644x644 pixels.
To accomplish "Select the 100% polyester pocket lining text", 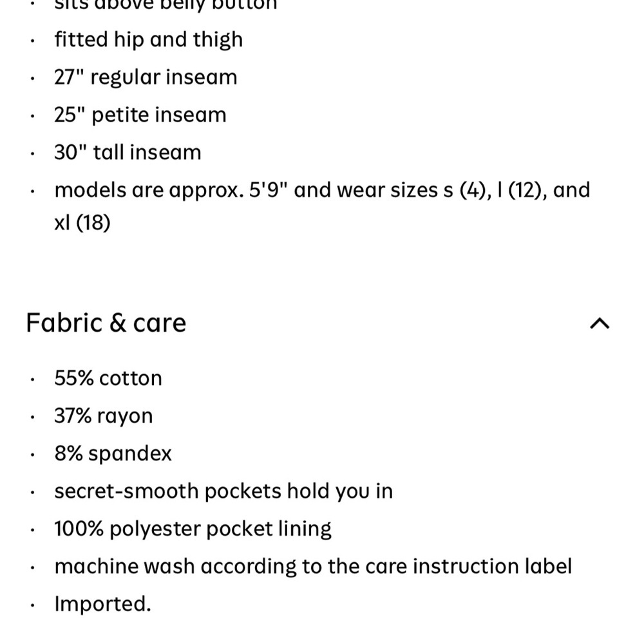I will [193, 529].
